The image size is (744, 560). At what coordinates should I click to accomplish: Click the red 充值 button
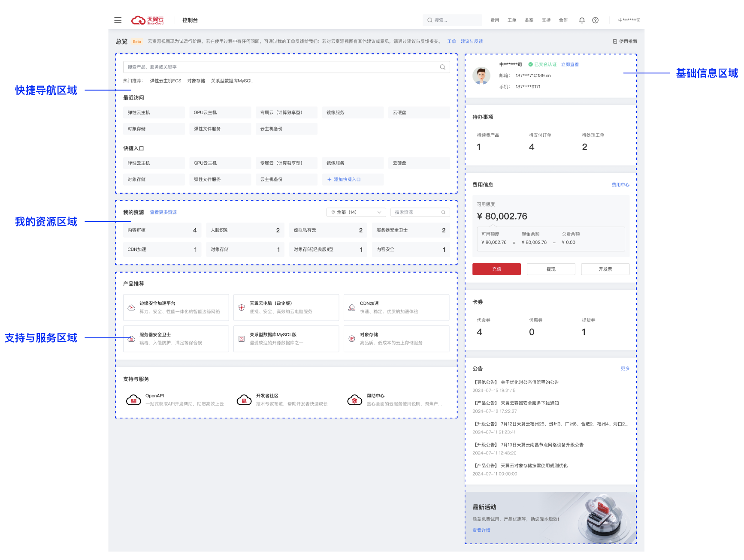click(x=496, y=269)
